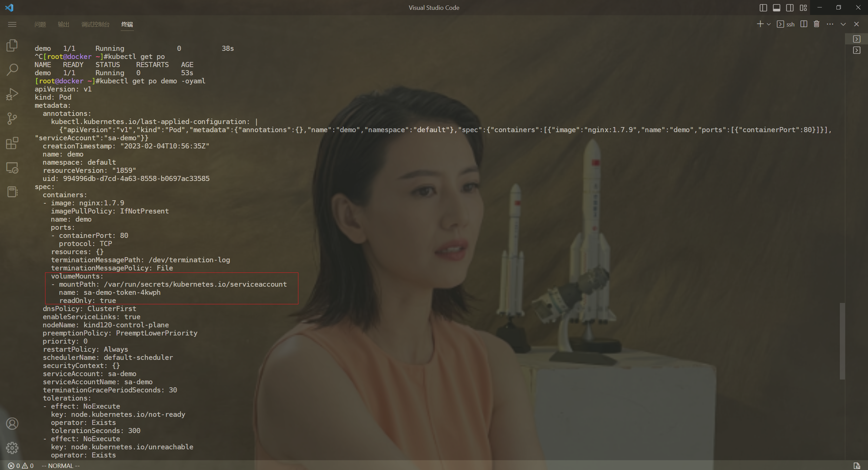868x470 pixels.
Task: Switch to the 终端 tab
Action: coord(127,24)
